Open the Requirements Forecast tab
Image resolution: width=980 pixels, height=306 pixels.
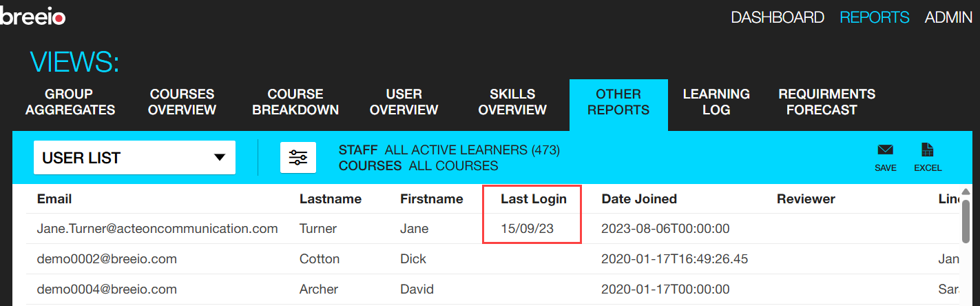coord(826,102)
